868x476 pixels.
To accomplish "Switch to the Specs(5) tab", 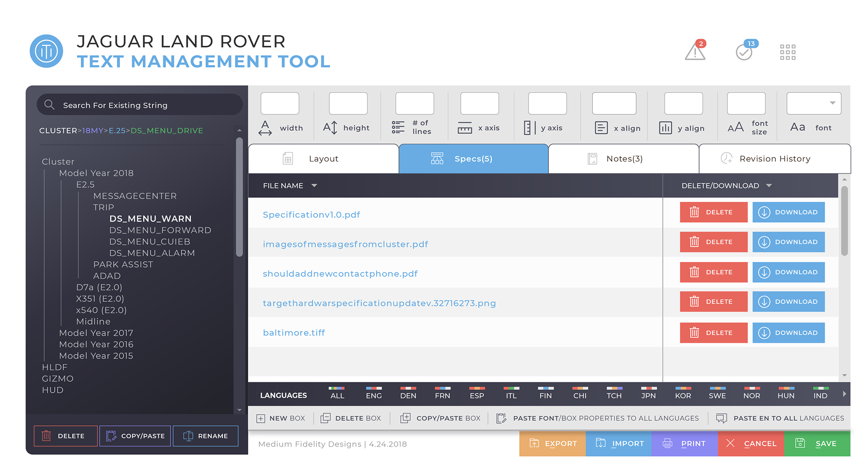I will (473, 159).
